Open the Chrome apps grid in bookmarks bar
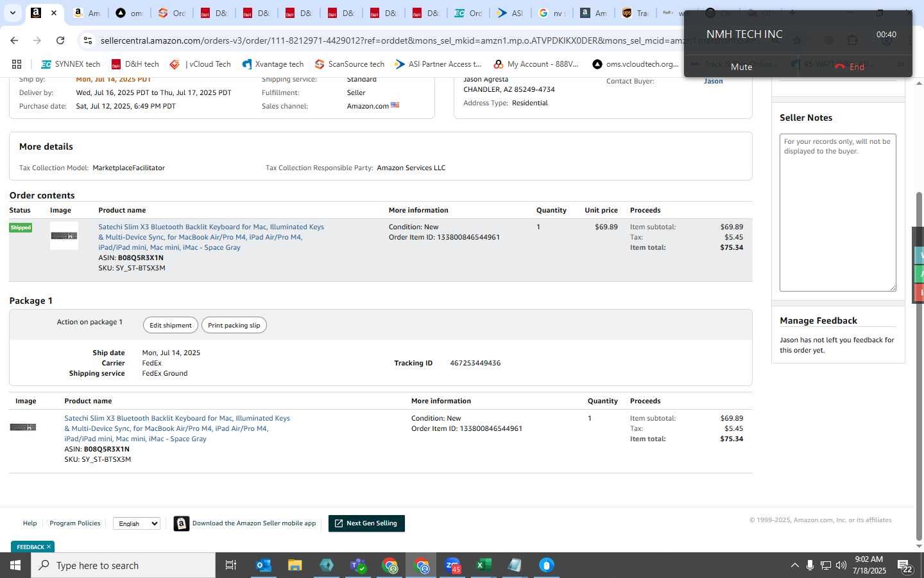Image resolution: width=924 pixels, height=578 pixels. coord(17,64)
